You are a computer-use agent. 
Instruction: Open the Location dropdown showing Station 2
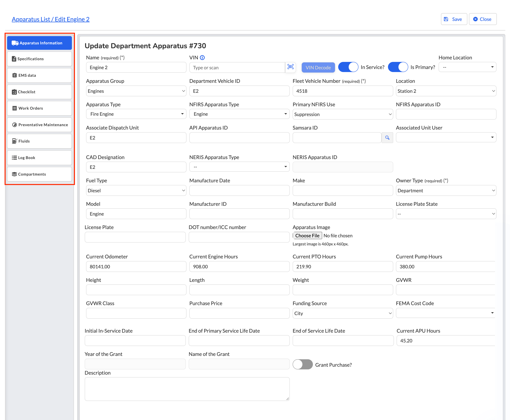(446, 91)
